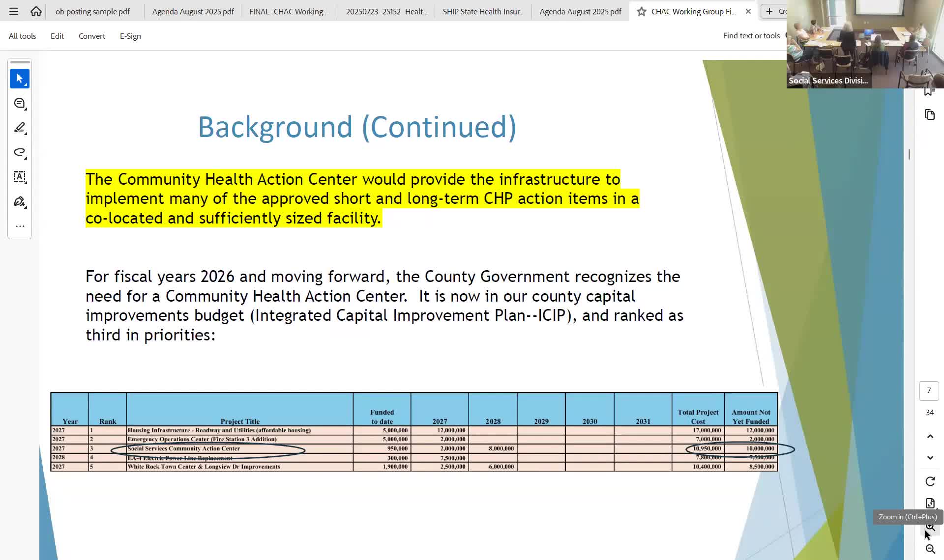Switch to the second Agenda August 2025.pdf tab

pyautogui.click(x=580, y=11)
